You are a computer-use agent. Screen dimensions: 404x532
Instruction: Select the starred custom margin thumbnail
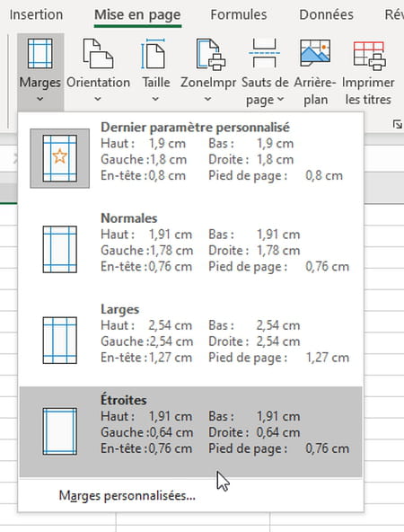60,158
